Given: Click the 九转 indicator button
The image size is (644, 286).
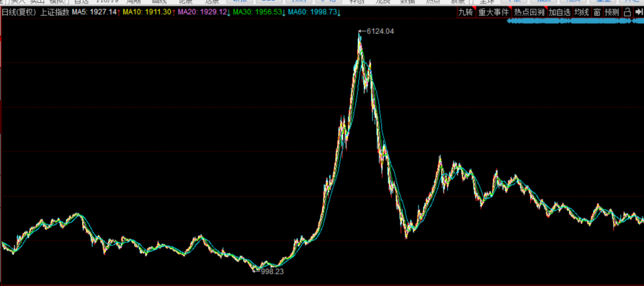Looking at the screenshot, I should 466,13.
